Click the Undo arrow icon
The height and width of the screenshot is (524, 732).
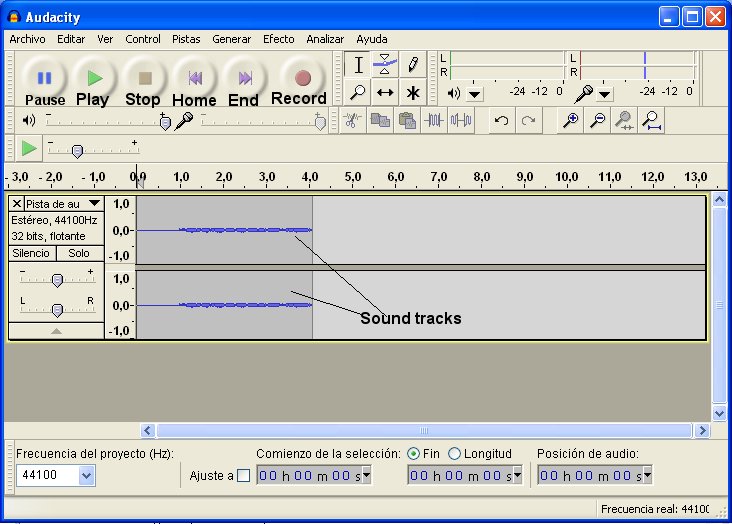coord(501,120)
